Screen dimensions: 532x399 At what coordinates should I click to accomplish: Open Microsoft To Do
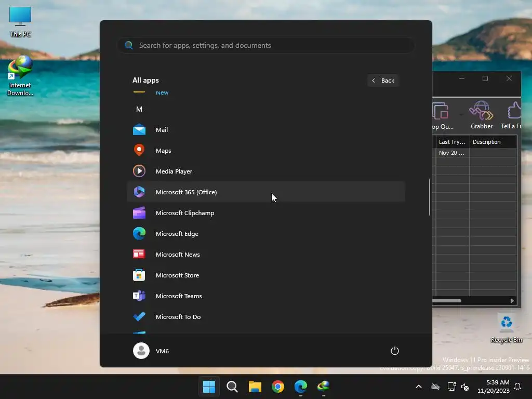point(265,316)
